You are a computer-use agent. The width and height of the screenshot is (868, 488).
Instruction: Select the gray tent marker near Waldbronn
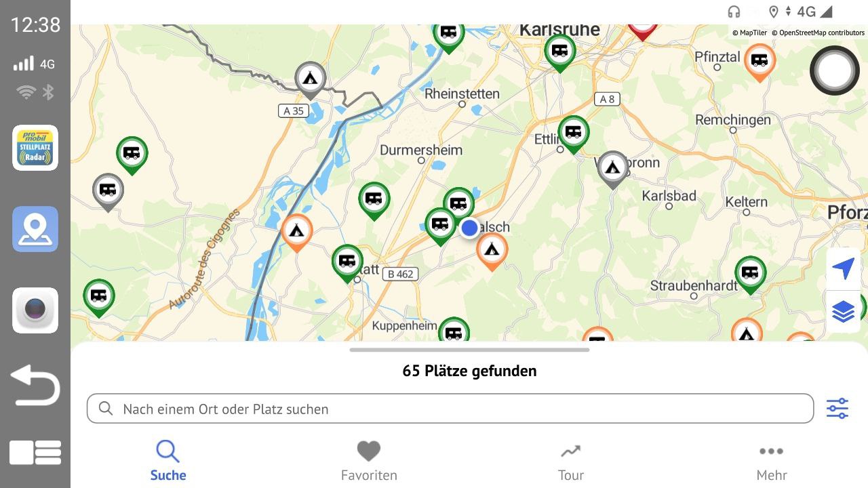[613, 167]
